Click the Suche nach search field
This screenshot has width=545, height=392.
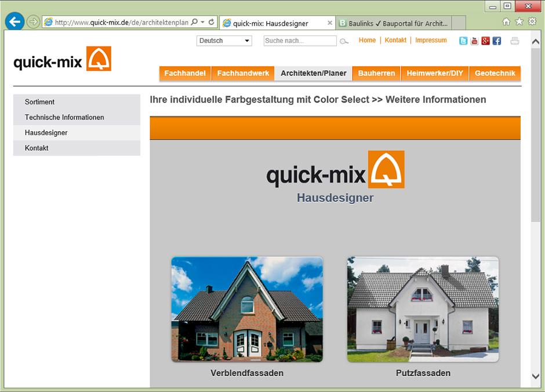pos(300,41)
